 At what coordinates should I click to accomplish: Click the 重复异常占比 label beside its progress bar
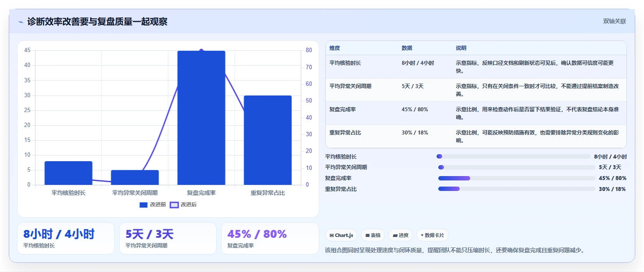click(341, 189)
